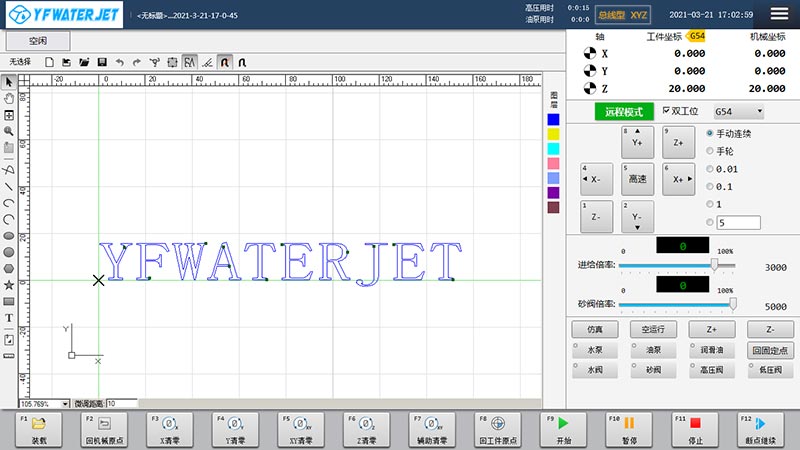The width and height of the screenshot is (800, 450).
Task: Click the X axis zeroing circle icon
Action: click(589, 53)
